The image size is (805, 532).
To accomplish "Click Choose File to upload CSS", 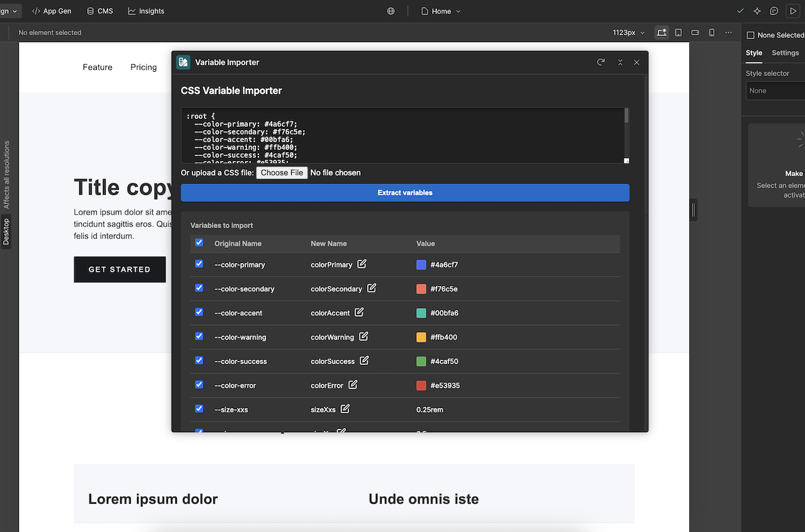I will point(281,172).
